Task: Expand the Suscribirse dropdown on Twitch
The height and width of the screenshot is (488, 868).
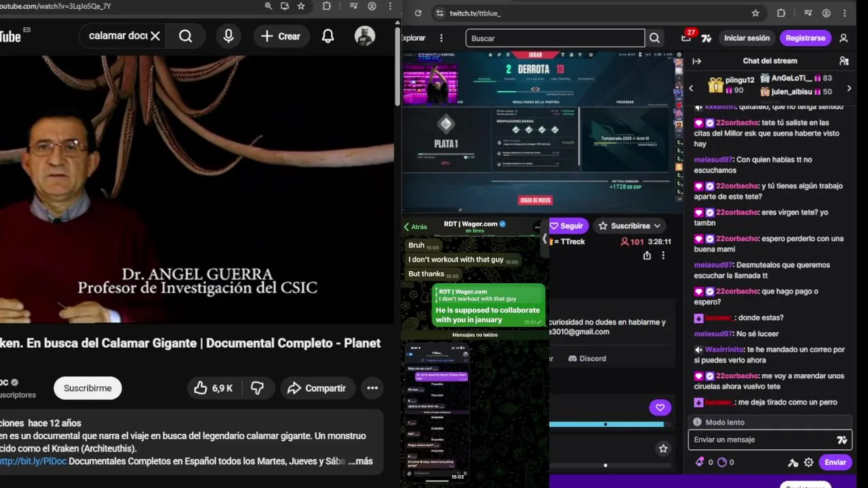Action: pos(631,226)
